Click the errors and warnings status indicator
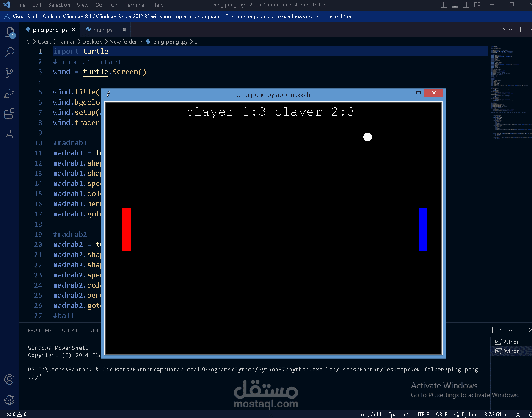The width and height of the screenshot is (532, 418). 17,415
